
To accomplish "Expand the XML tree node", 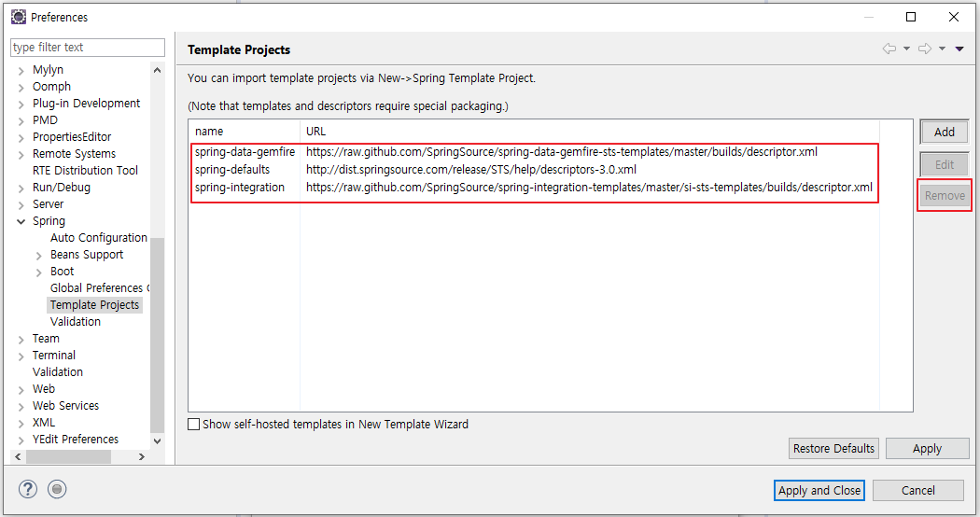I will click(x=21, y=424).
